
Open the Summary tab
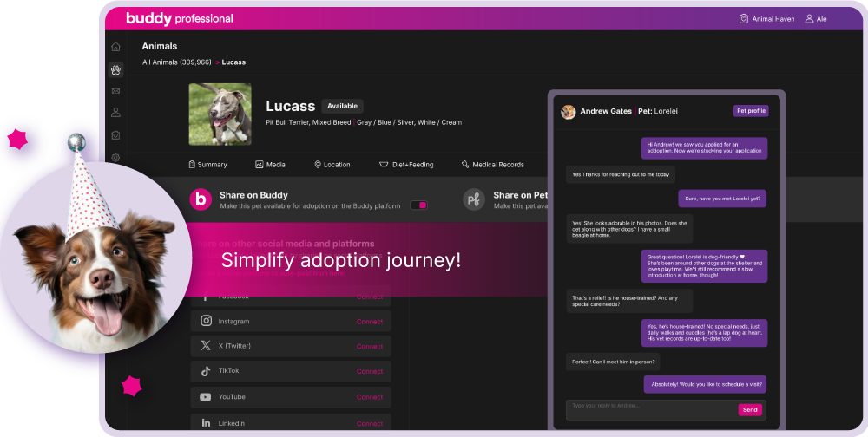click(x=207, y=164)
